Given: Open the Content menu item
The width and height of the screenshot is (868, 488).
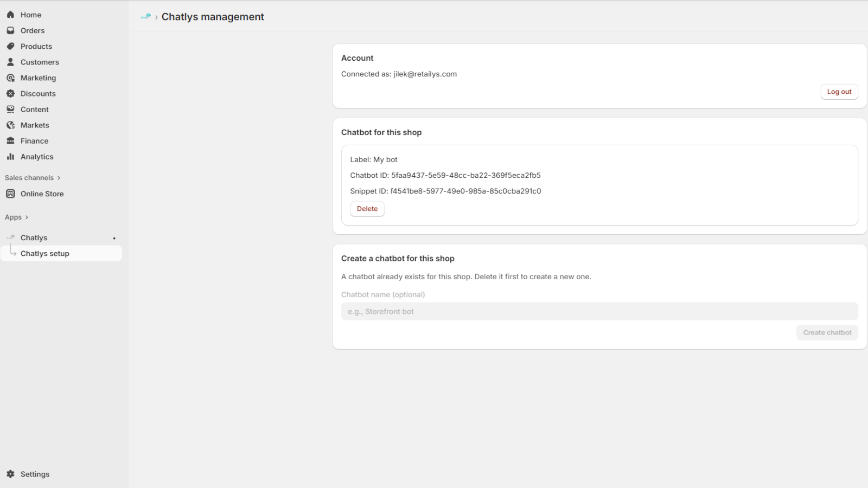Looking at the screenshot, I should (x=34, y=109).
